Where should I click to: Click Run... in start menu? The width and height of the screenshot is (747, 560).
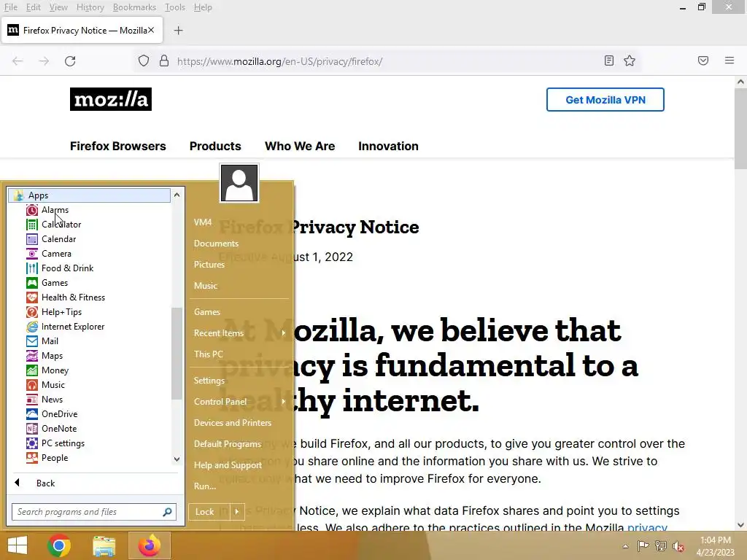coord(205,486)
